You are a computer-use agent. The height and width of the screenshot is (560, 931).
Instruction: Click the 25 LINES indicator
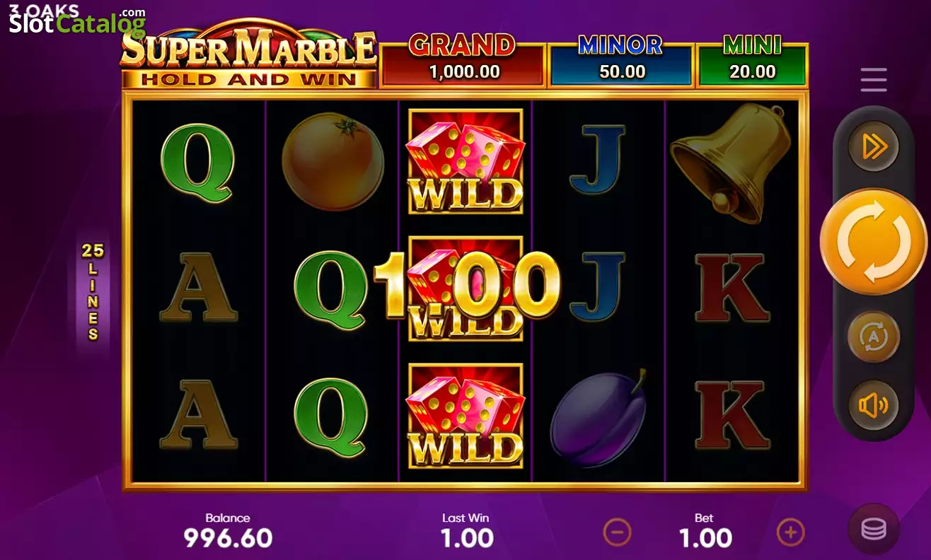click(x=93, y=291)
